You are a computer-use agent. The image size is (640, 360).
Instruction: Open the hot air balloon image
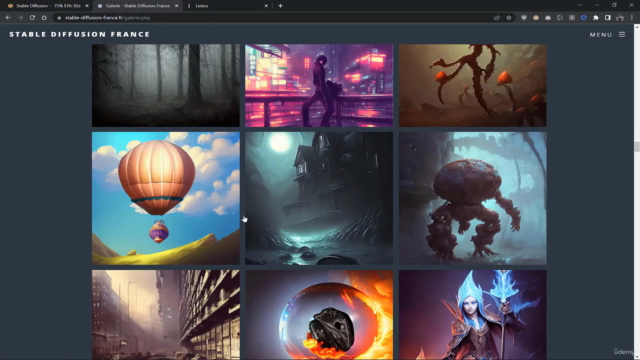coord(166,198)
